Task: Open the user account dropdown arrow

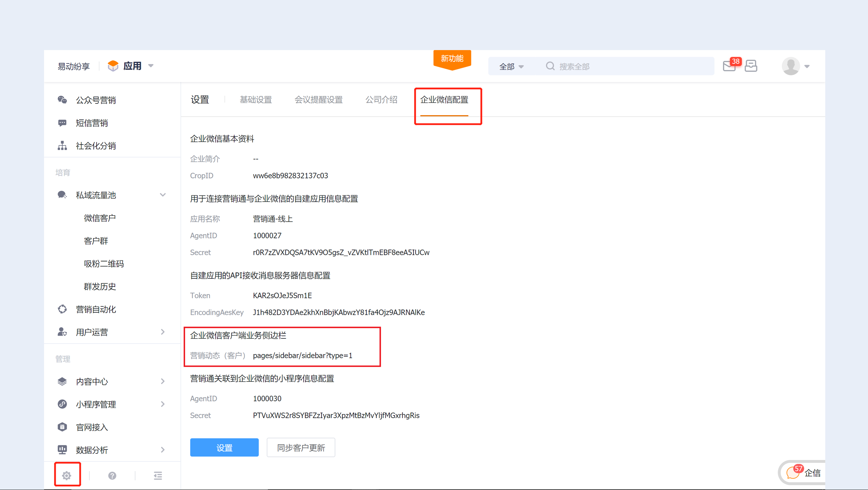Action: click(x=807, y=66)
